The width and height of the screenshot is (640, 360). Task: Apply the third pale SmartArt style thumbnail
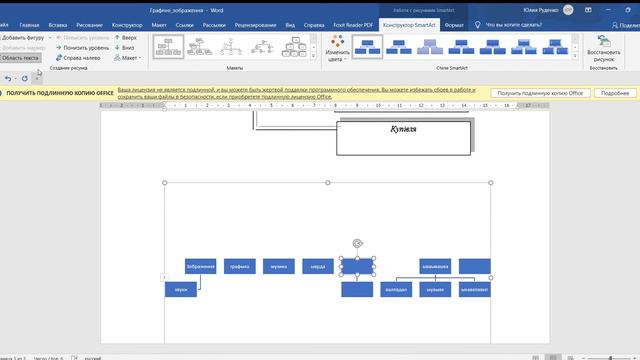[430, 47]
